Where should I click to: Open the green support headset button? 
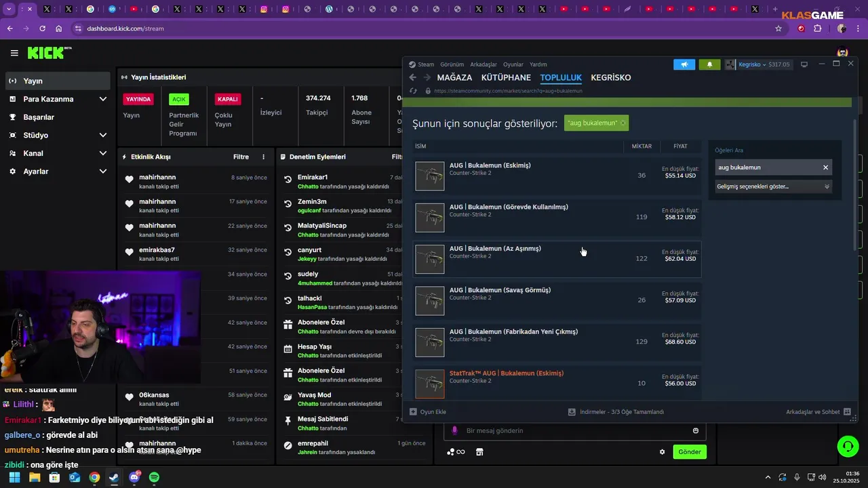tap(848, 446)
